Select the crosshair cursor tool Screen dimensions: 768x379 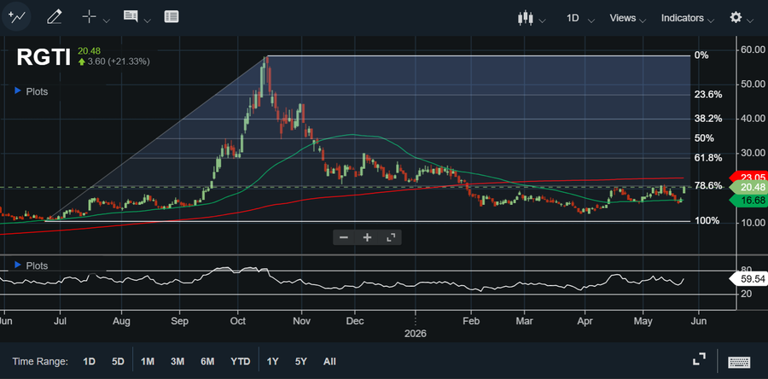click(x=89, y=17)
